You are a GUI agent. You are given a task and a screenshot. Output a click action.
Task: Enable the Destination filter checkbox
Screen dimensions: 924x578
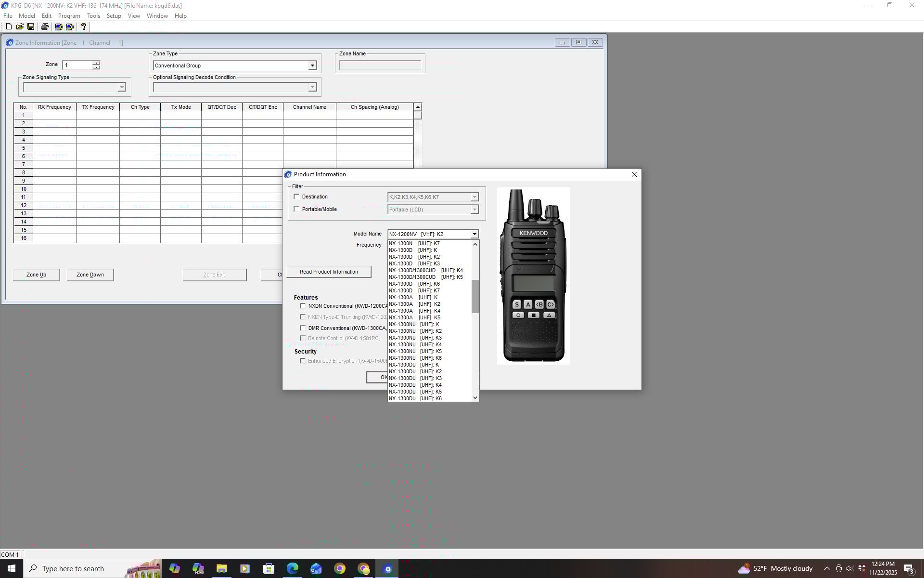click(x=296, y=197)
